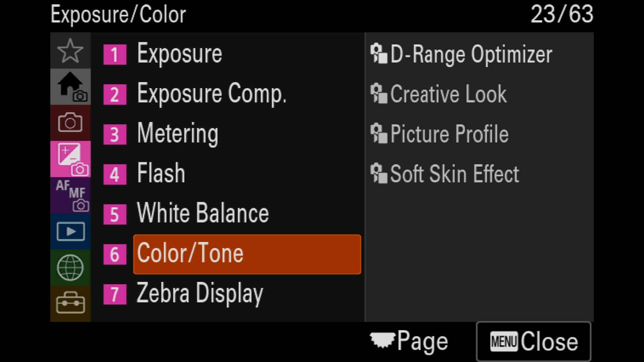This screenshot has height=362, width=644.
Task: Select the Main home camera tab
Action: 70,87
